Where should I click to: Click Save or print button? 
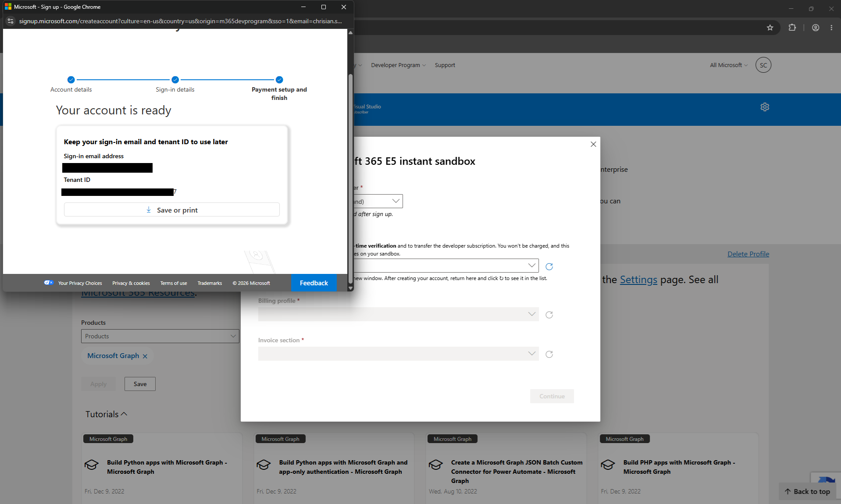coord(172,210)
